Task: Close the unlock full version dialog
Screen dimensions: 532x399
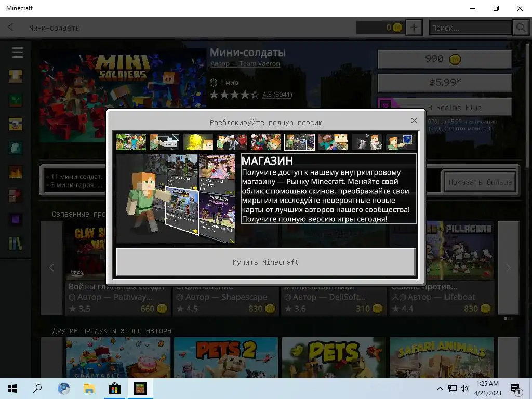Action: click(414, 121)
